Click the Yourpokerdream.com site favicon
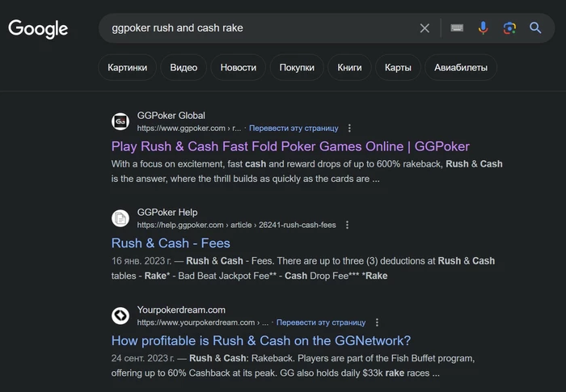 click(x=120, y=316)
